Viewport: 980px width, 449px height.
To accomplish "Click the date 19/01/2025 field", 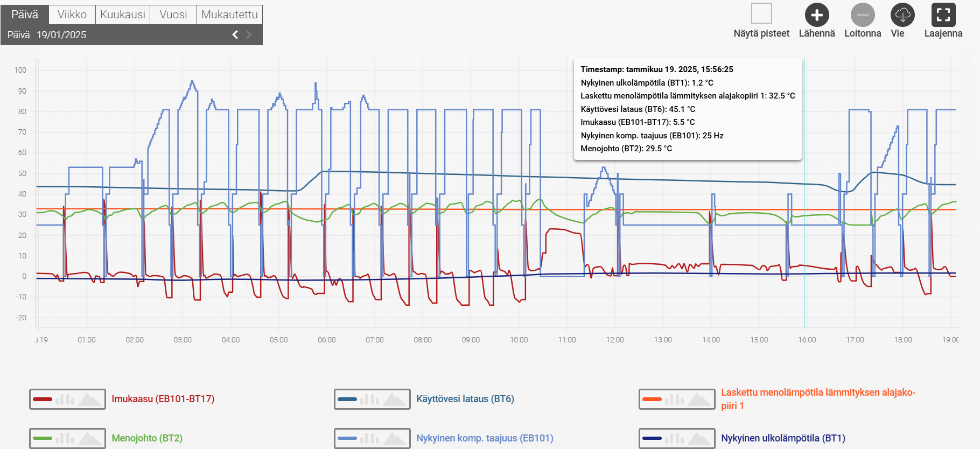I will pos(61,35).
